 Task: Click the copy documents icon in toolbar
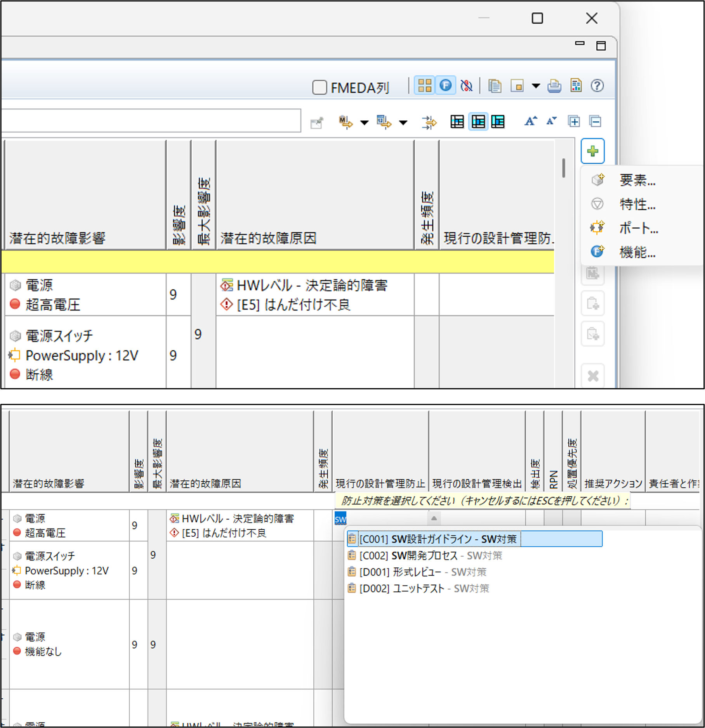point(495,86)
